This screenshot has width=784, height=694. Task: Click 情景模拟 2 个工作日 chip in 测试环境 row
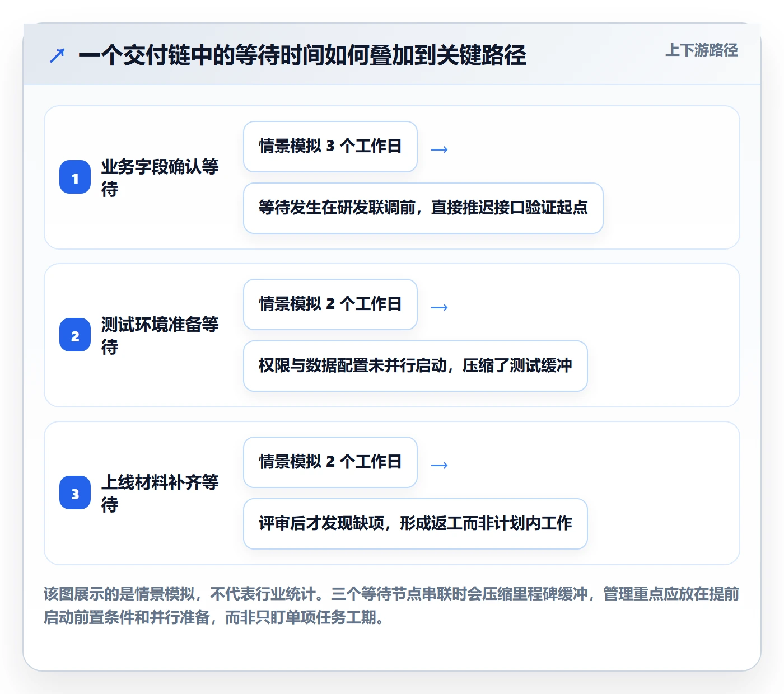330,304
